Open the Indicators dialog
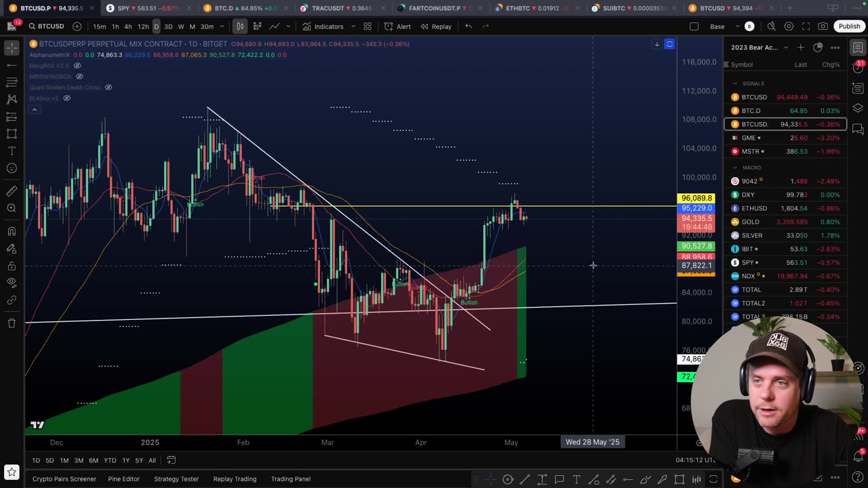Image resolution: width=868 pixels, height=488 pixels. click(x=323, y=26)
